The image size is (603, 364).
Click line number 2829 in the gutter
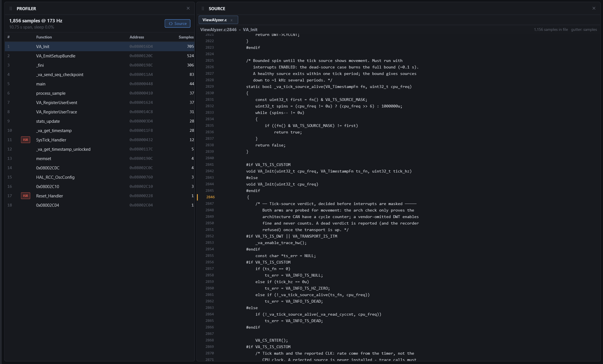click(x=210, y=87)
